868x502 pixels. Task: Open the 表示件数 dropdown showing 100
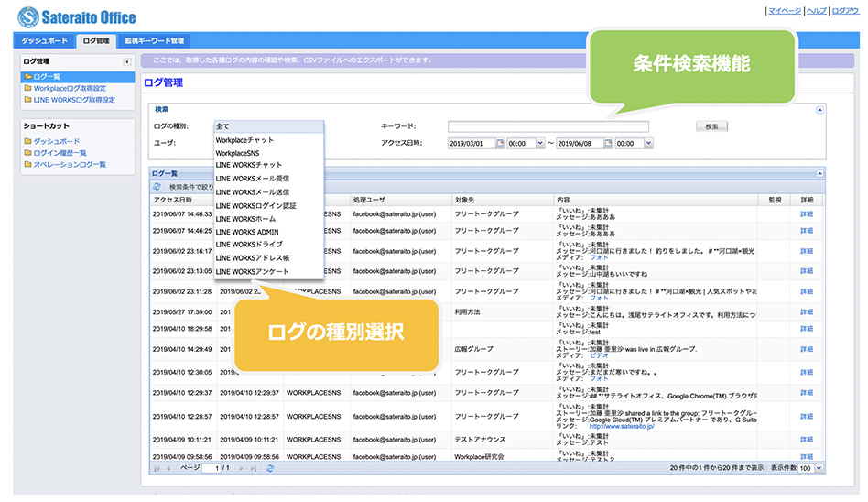tap(819, 468)
